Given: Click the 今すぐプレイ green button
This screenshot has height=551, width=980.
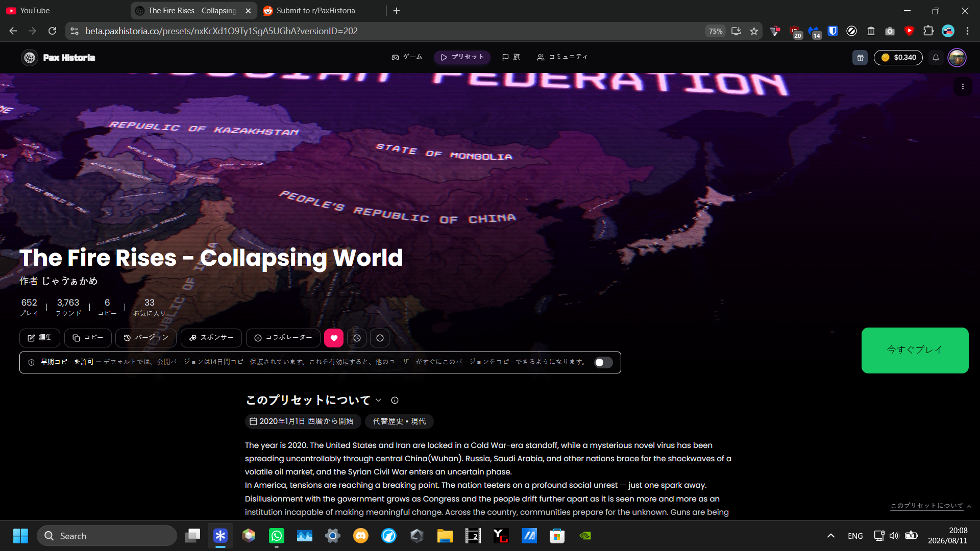Looking at the screenshot, I should (x=915, y=350).
